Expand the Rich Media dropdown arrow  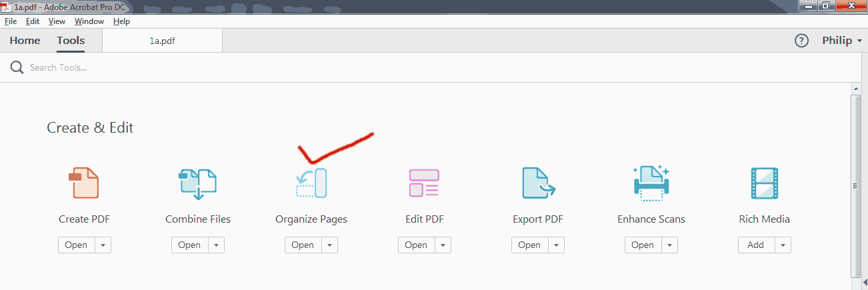783,245
